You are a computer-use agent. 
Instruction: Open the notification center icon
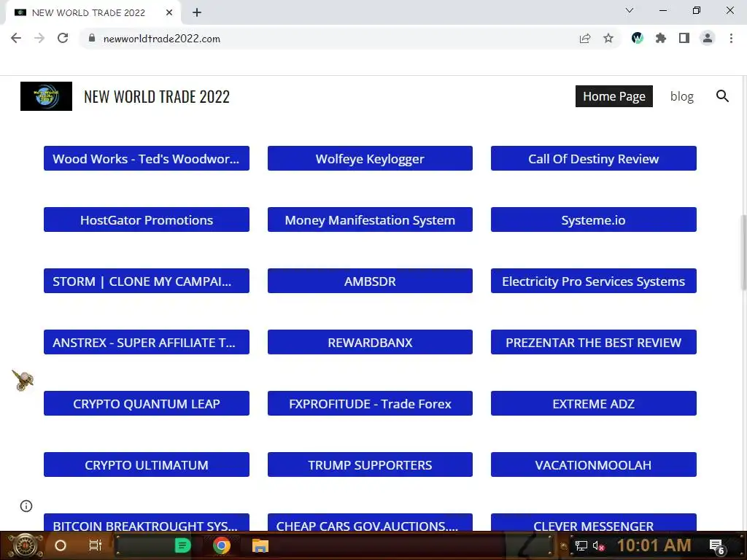point(717,546)
